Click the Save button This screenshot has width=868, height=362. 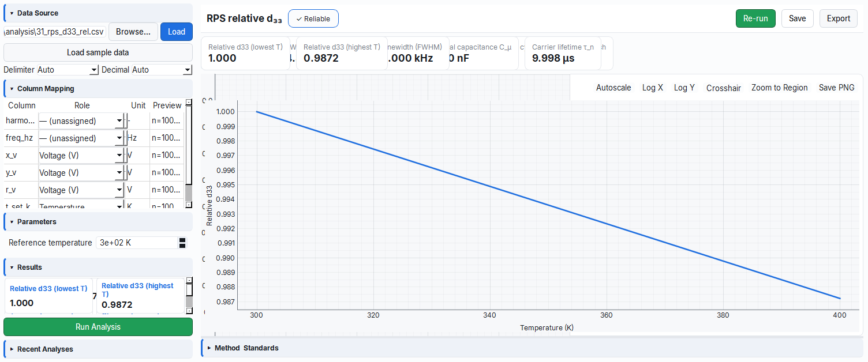coord(798,18)
